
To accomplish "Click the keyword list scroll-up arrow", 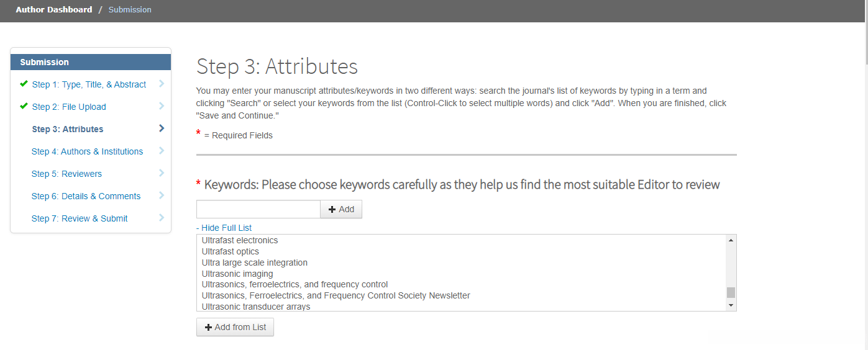I will [x=731, y=240].
